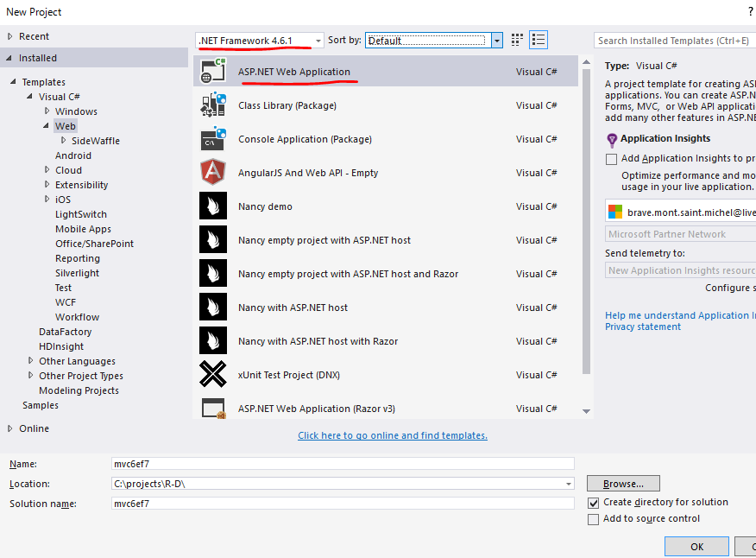Select the Samples node
Image resolution: width=756 pixels, height=558 pixels.
pos(41,405)
